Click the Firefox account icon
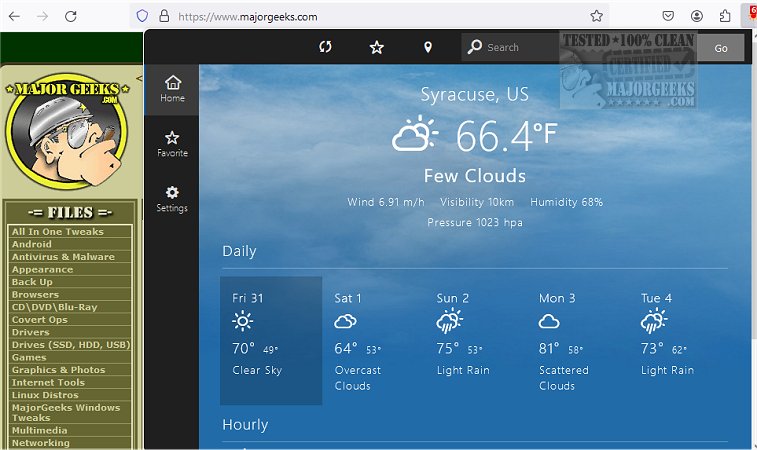 [696, 16]
